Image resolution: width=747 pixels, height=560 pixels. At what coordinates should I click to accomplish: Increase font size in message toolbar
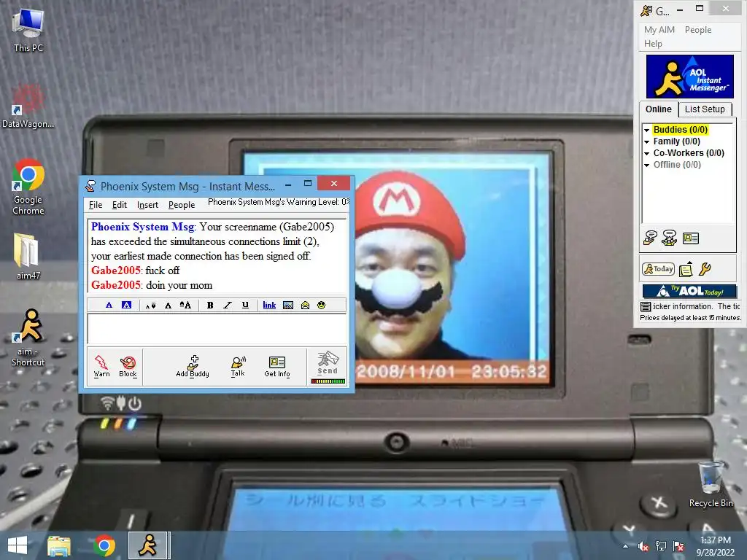click(185, 306)
